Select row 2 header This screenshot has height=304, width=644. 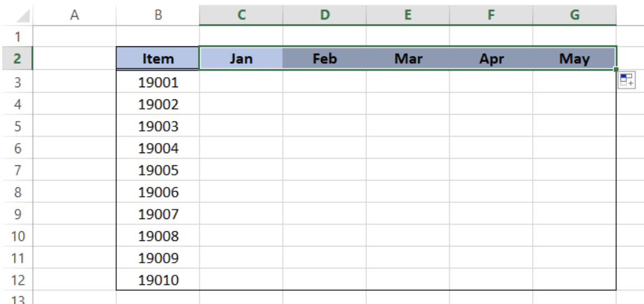point(16,58)
